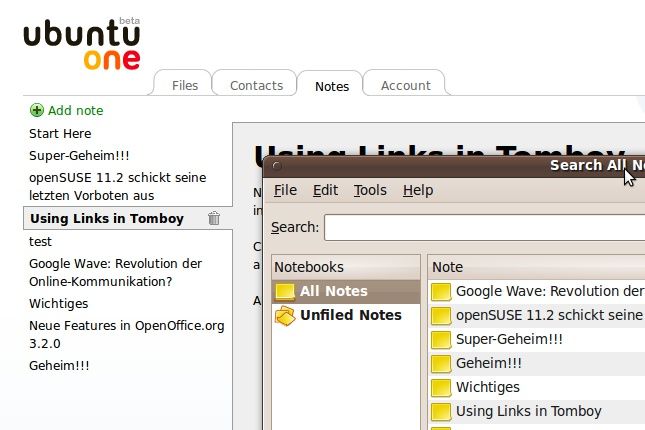The width and height of the screenshot is (645, 430).
Task: Click the Search input field in Tomboy
Action: pyautogui.click(x=484, y=227)
